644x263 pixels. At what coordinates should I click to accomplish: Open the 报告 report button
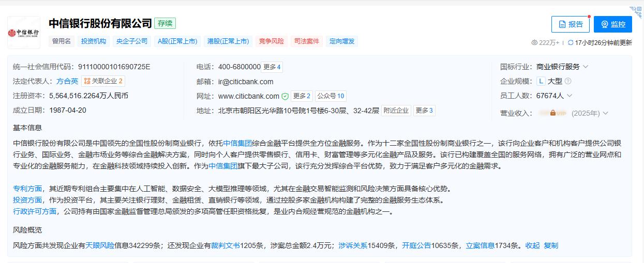pos(571,24)
